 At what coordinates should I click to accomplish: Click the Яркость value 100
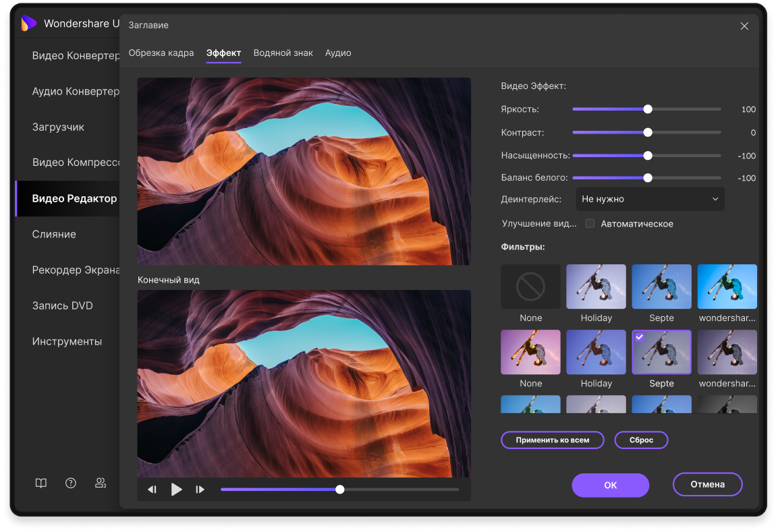click(748, 109)
